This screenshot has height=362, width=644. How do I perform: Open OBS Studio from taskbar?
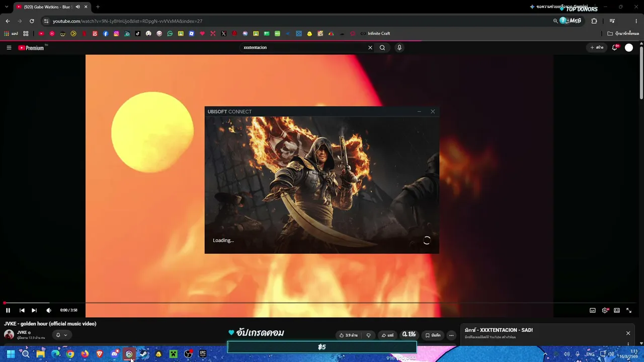coord(188,354)
